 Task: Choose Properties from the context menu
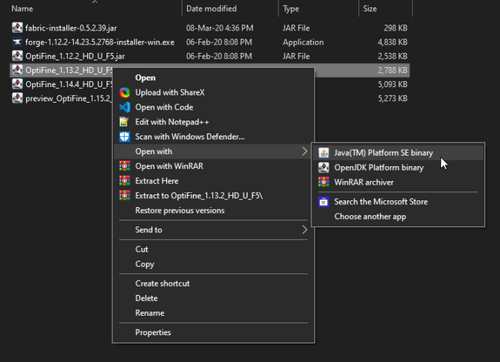[x=153, y=332]
